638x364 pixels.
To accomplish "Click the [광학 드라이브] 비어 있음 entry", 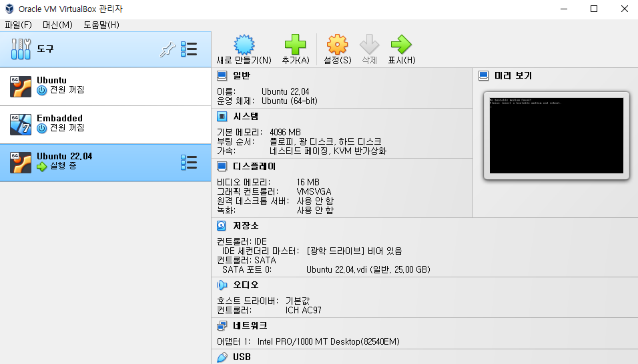I will [x=354, y=251].
